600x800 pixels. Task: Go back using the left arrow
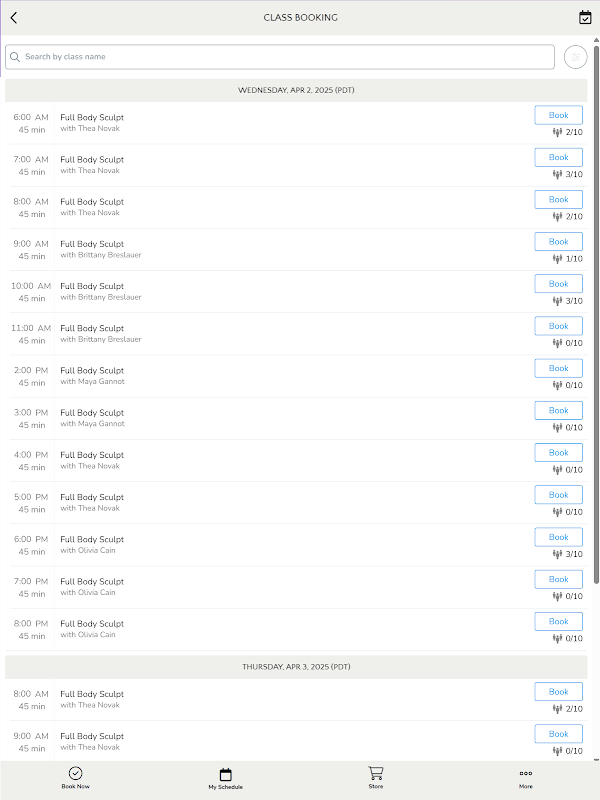coord(14,17)
